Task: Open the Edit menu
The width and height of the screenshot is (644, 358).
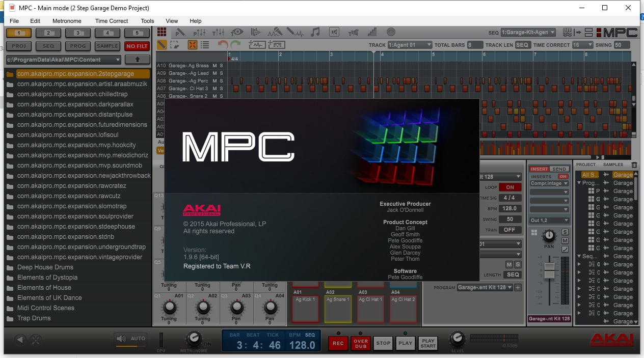Action: [35, 21]
